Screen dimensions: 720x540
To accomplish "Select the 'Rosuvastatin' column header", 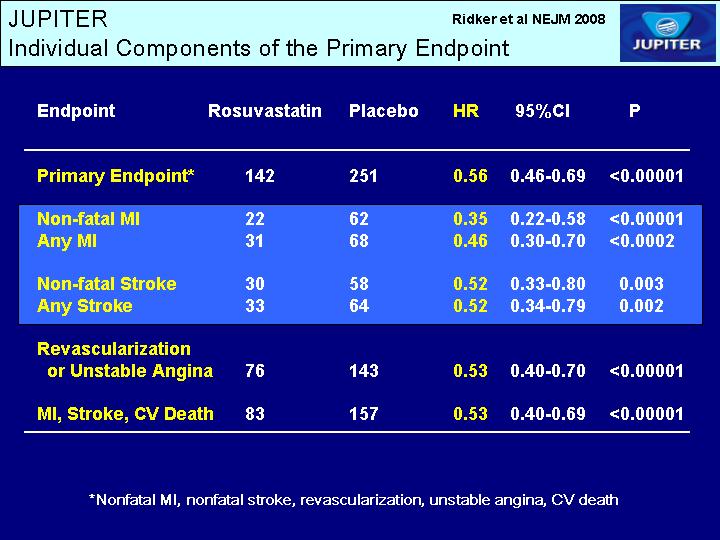I will click(265, 111).
